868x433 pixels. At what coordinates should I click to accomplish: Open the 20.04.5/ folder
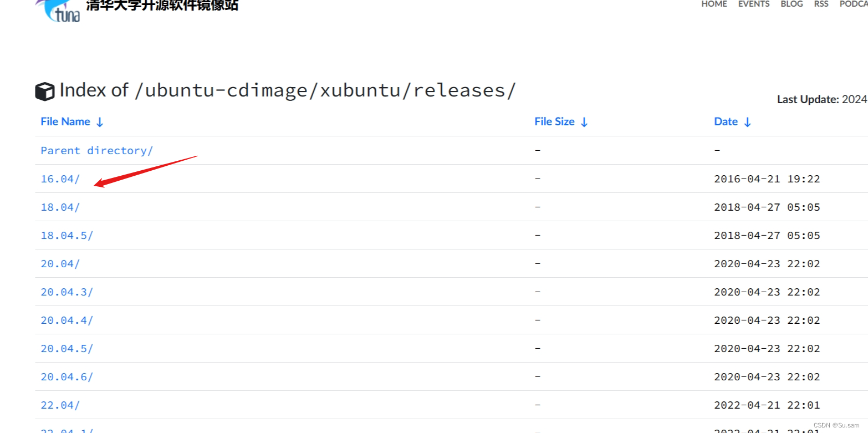[x=67, y=348]
